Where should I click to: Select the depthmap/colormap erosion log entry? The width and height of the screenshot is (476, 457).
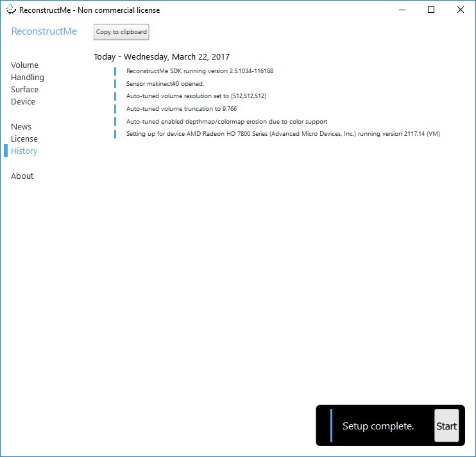226,122
